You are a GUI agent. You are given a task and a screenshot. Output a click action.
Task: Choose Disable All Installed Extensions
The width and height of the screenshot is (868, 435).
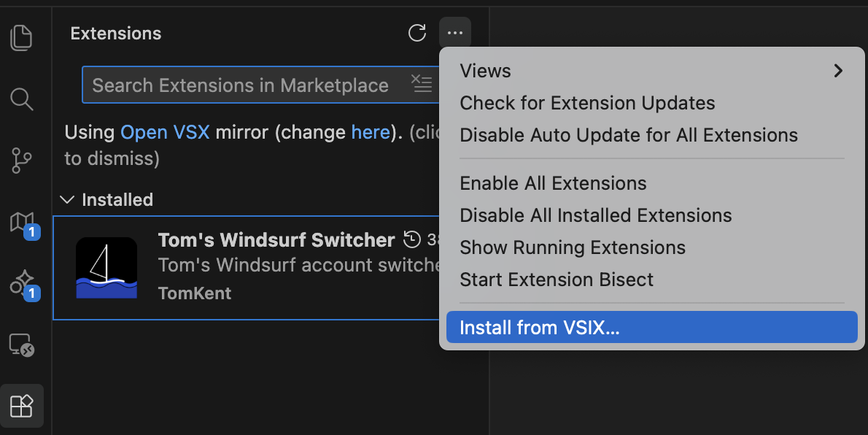click(595, 215)
